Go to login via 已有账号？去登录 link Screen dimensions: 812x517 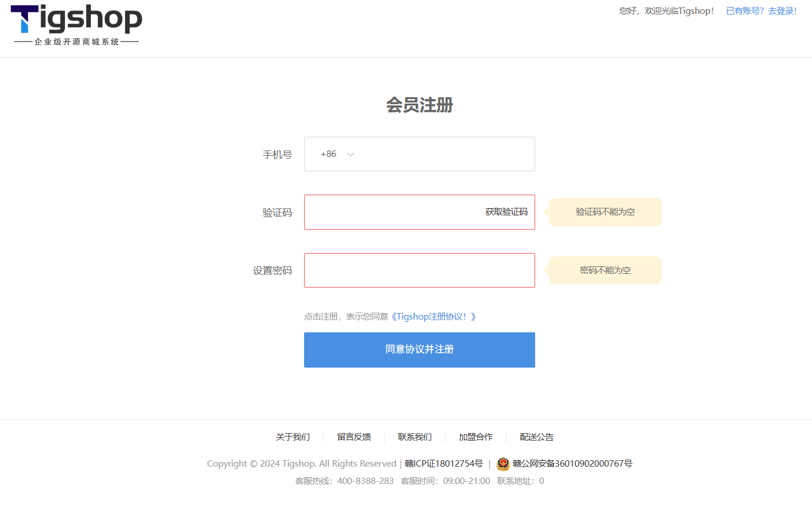pyautogui.click(x=761, y=11)
